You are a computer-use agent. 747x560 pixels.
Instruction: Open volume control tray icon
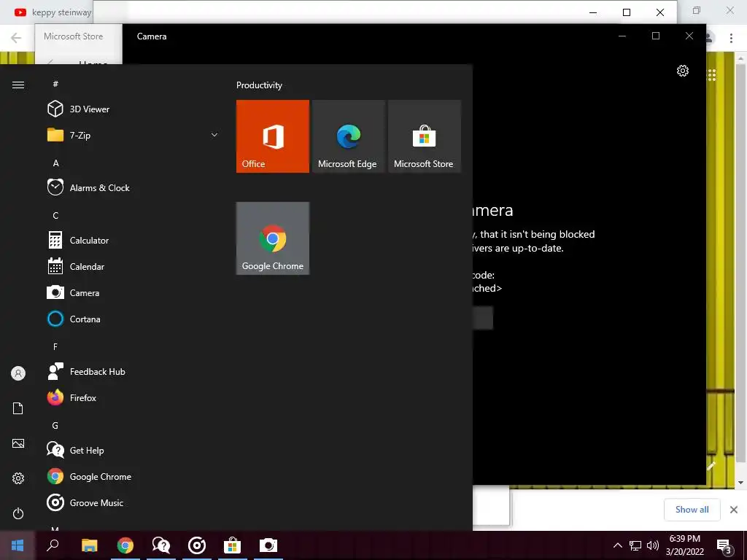(653, 545)
